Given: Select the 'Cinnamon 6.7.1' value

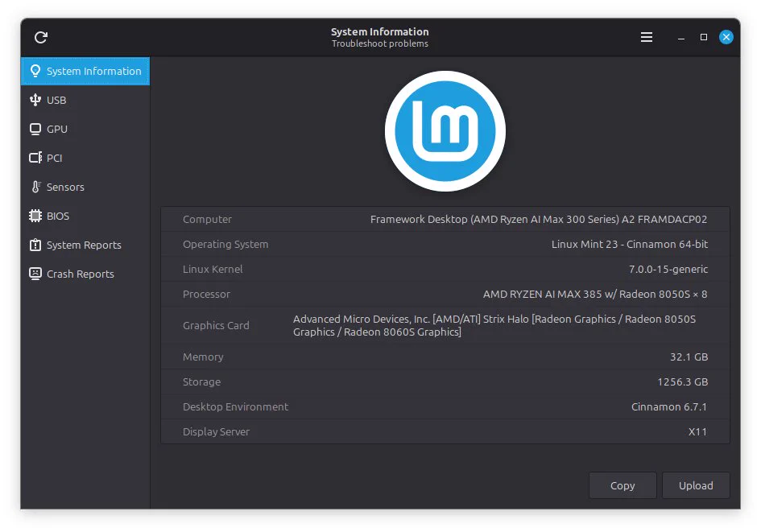Looking at the screenshot, I should coord(668,407).
